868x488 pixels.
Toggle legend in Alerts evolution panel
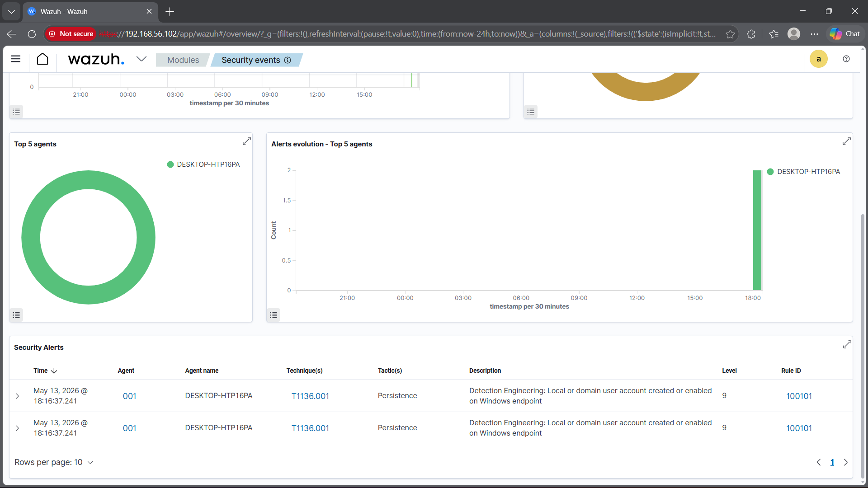tap(274, 315)
